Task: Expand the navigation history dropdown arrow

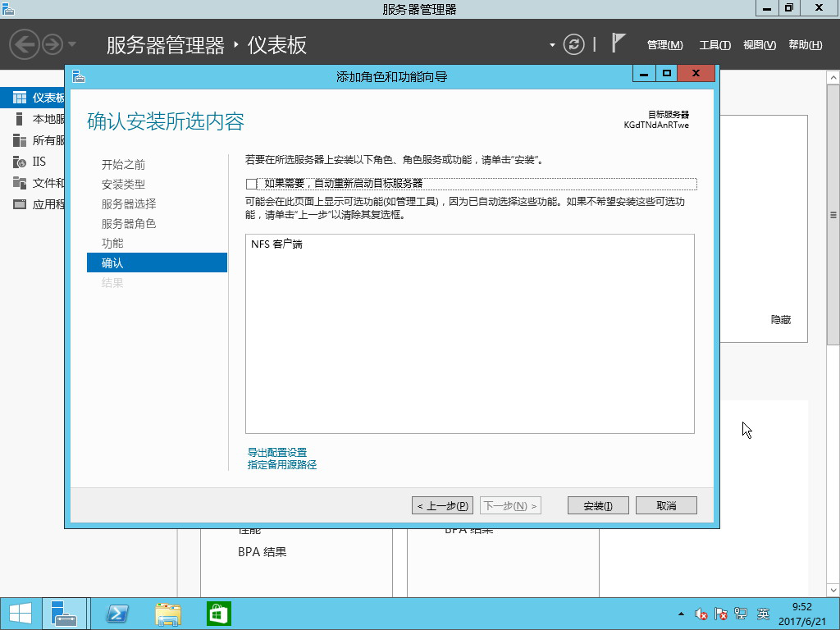Action: pos(72,44)
